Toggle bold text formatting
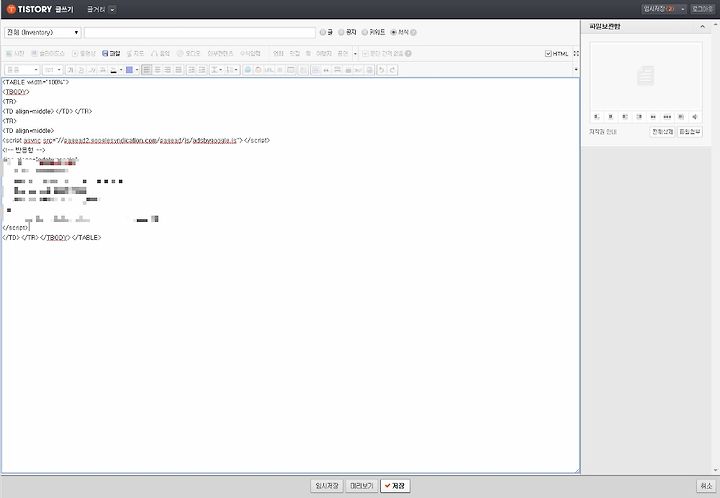 [70, 70]
